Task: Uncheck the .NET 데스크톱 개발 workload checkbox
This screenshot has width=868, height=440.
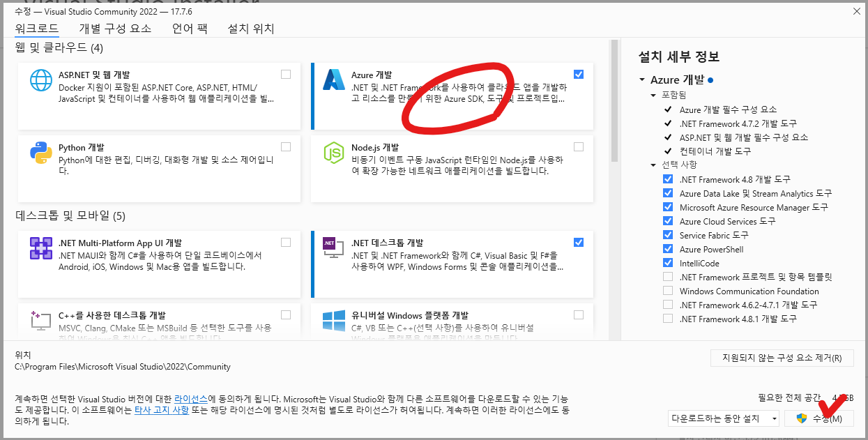Action: click(x=579, y=243)
